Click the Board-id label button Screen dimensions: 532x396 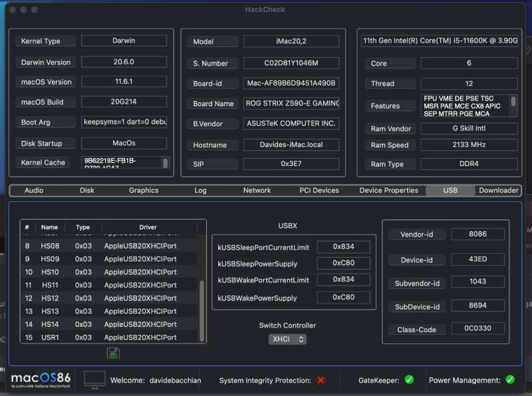point(213,84)
